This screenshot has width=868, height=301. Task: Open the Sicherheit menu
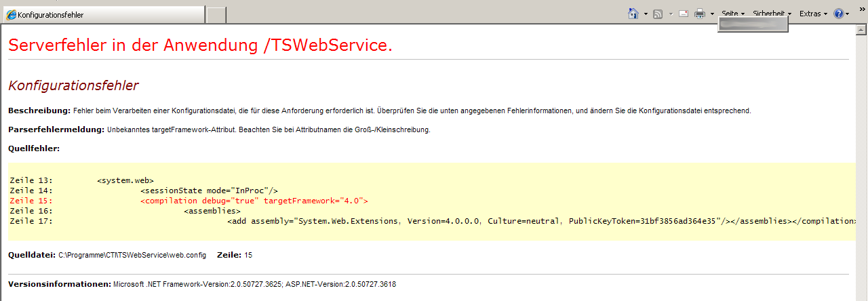click(772, 14)
